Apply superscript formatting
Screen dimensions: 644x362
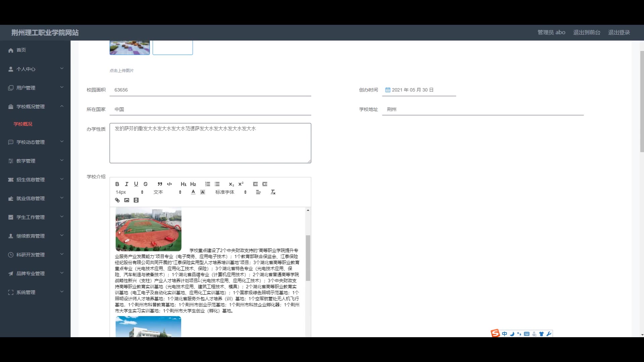click(x=241, y=184)
